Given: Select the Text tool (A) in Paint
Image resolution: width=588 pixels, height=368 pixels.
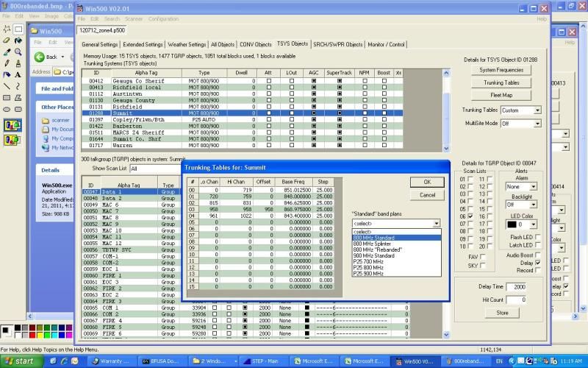Looking at the screenshot, I should pyautogui.click(x=18, y=75).
